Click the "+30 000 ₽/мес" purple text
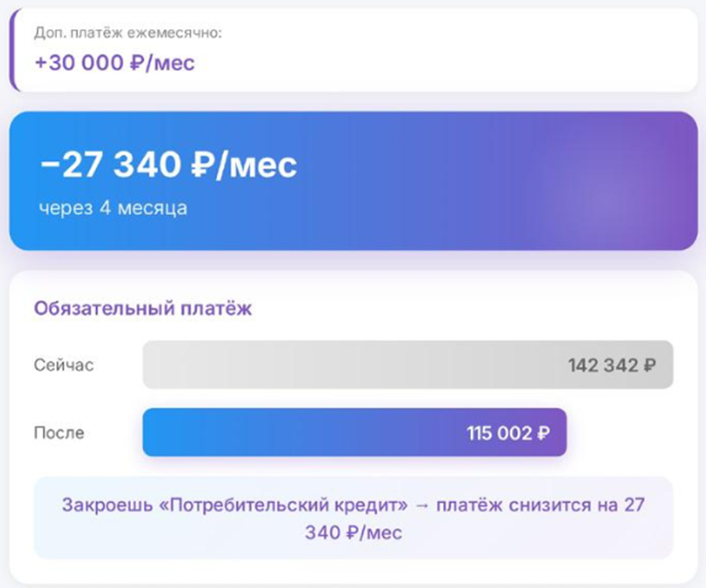The image size is (706, 588). click(x=114, y=62)
